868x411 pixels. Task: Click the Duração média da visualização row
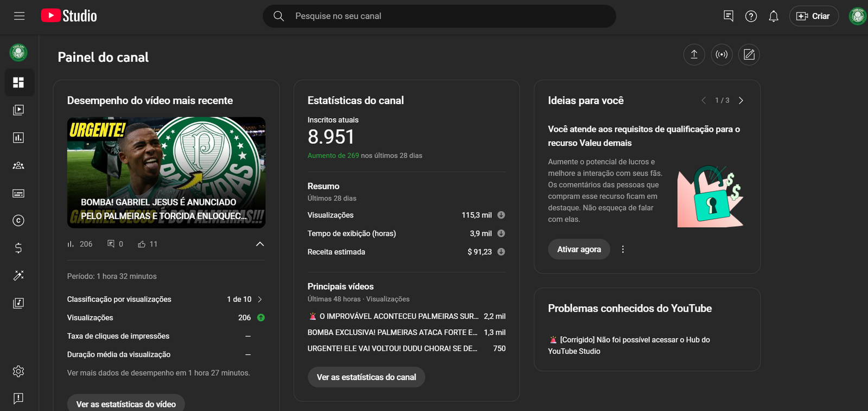tap(166, 355)
